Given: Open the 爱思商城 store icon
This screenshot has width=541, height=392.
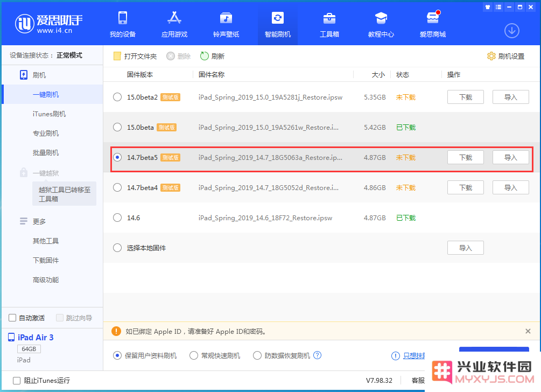Looking at the screenshot, I should (x=433, y=18).
